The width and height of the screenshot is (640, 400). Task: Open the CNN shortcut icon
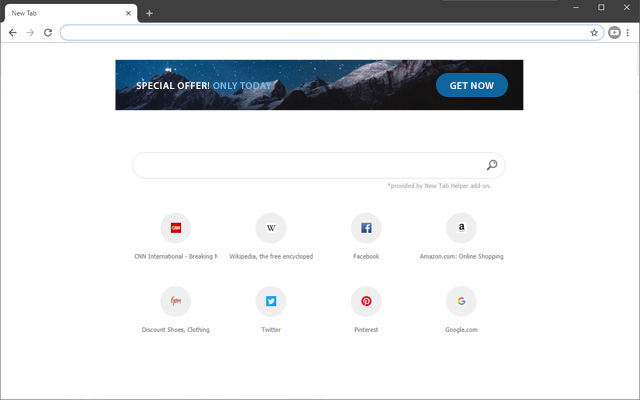pos(176,228)
